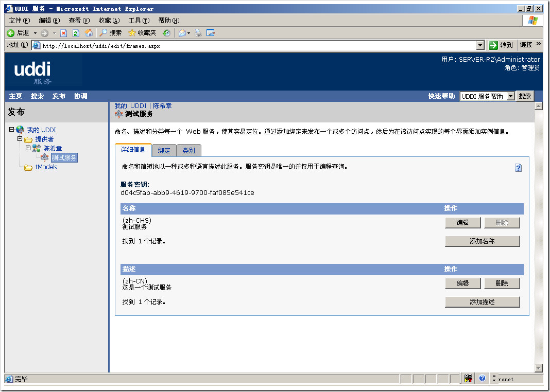This screenshot has height=392, width=550.
Task: Click the Mail envelope toolbar icon
Action: tap(182, 33)
